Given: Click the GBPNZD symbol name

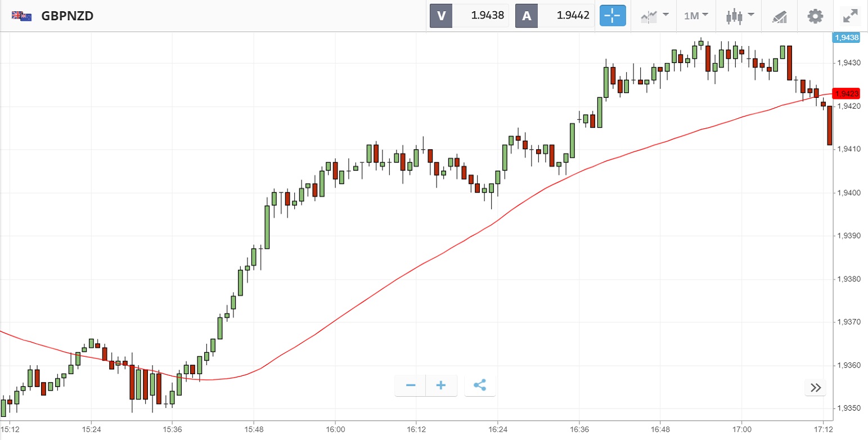Looking at the screenshot, I should [x=68, y=16].
